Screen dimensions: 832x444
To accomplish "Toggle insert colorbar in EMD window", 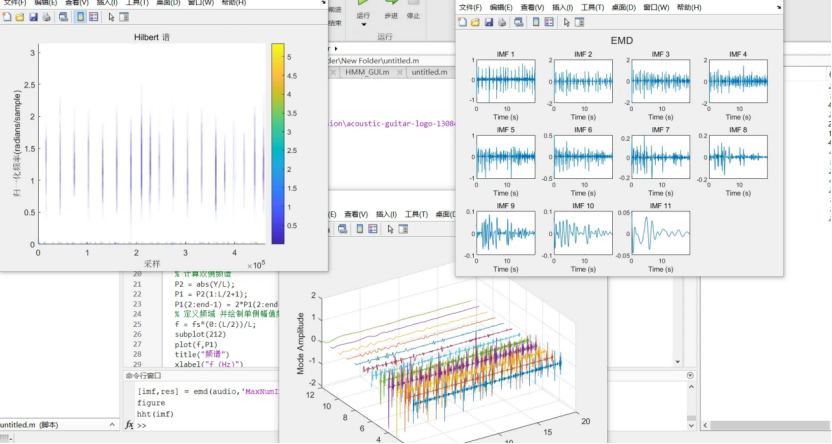I will [x=536, y=22].
